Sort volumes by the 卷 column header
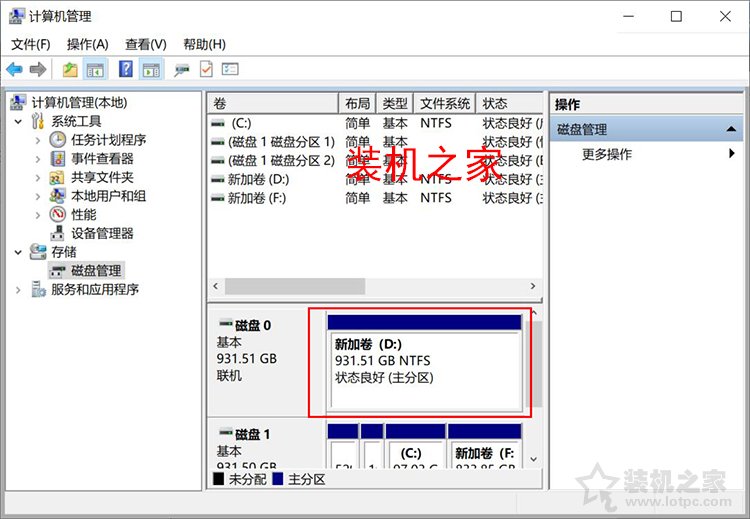This screenshot has width=750, height=519. click(273, 103)
